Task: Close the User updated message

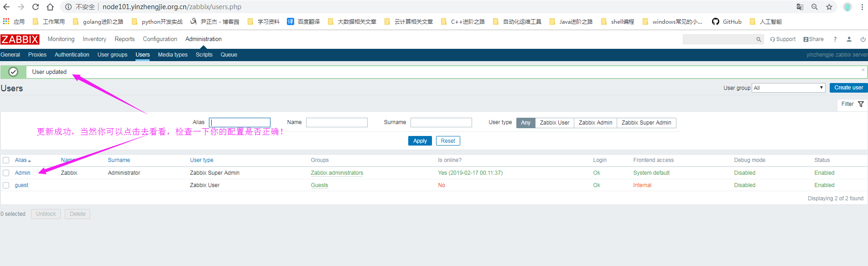Action: (x=863, y=70)
